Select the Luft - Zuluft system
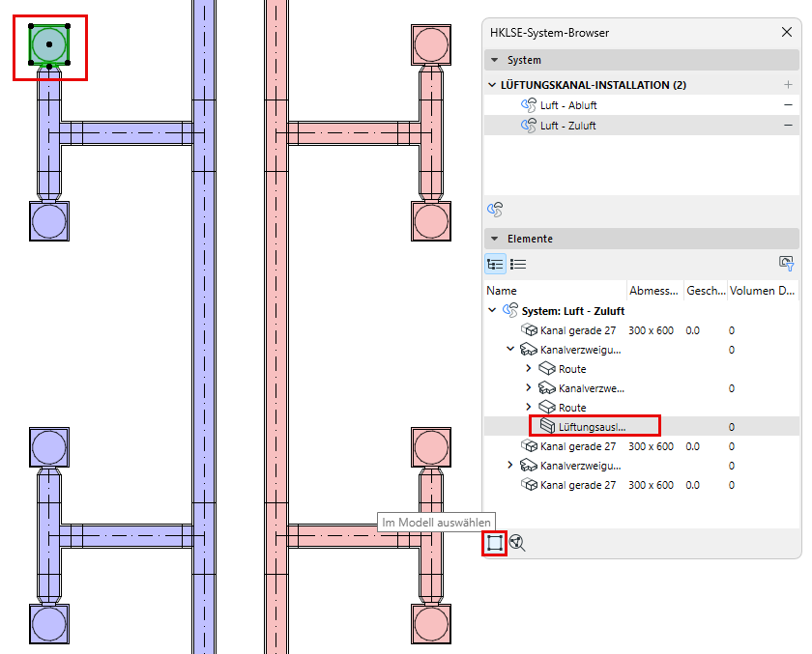 pos(642,126)
